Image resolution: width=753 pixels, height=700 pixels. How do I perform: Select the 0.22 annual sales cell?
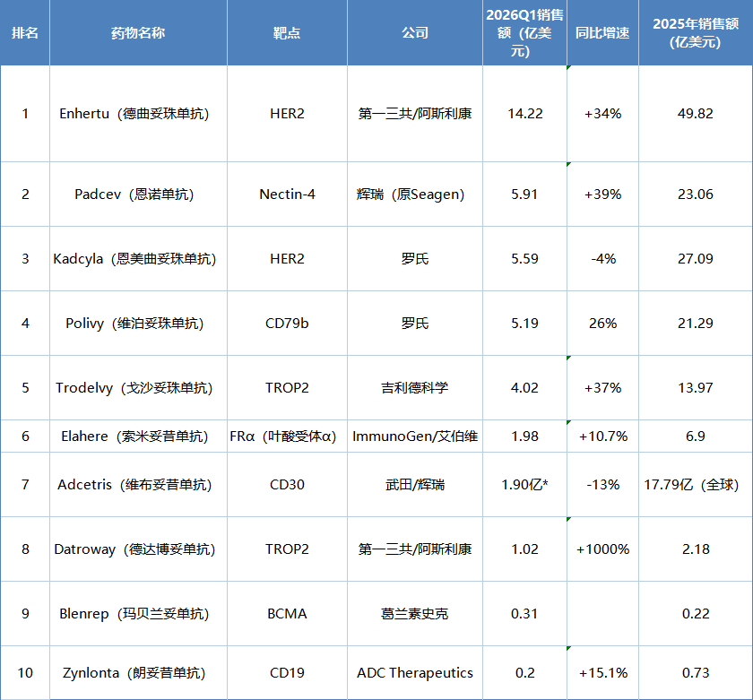click(696, 614)
